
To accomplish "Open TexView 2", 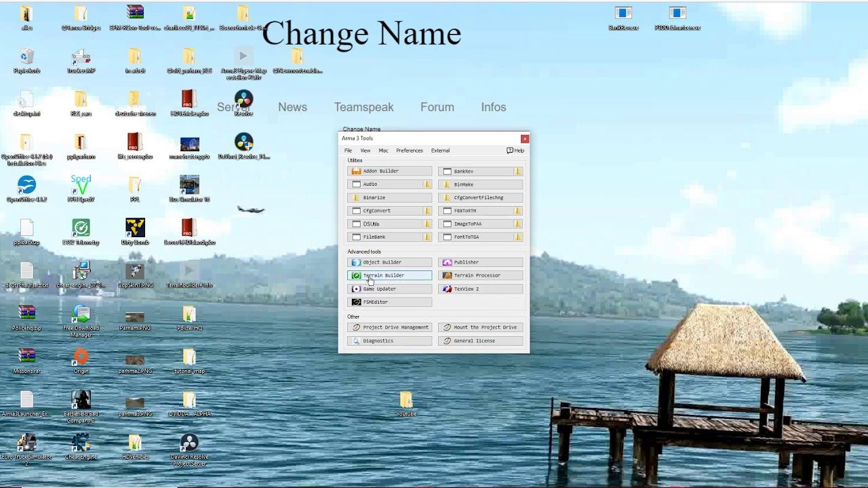I will pyautogui.click(x=480, y=289).
